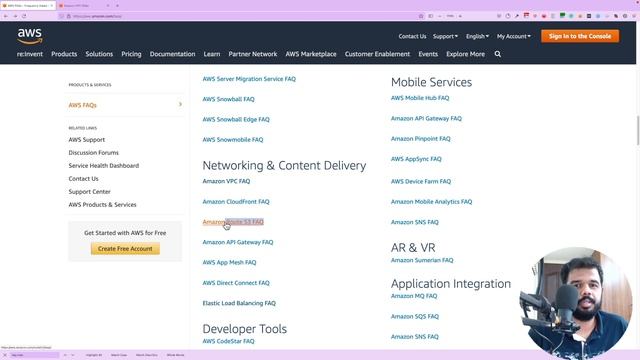Open AWS Support in the sidebar
Viewport: 640px width, 360px height.
point(87,140)
